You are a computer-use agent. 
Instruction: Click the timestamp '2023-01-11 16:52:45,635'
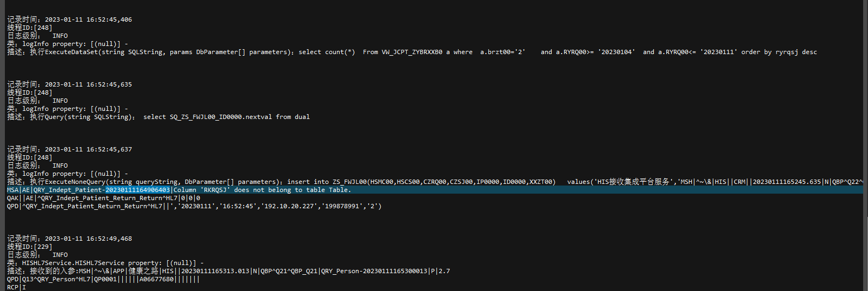tap(88, 84)
